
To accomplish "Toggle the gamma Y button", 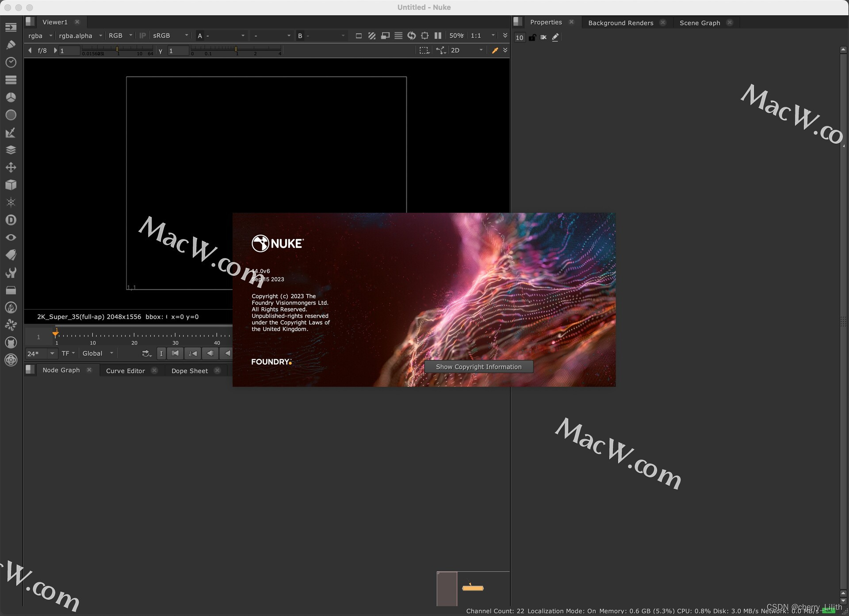I will (161, 51).
